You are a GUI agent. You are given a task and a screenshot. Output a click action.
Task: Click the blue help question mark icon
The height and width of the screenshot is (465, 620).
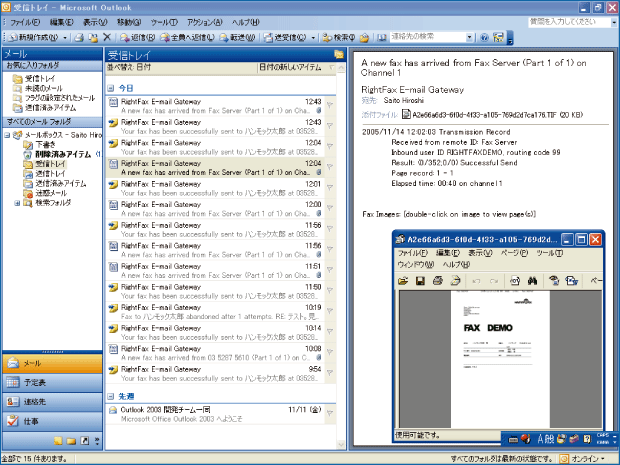(484, 38)
